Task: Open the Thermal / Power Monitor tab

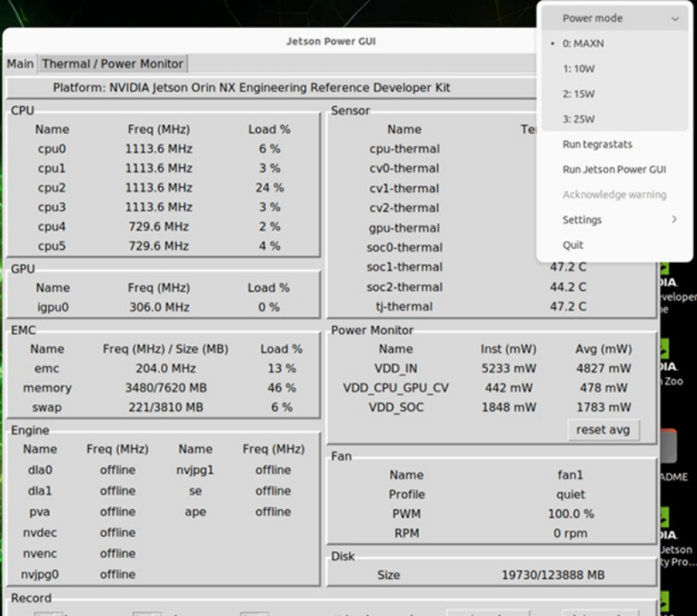Action: (113, 64)
